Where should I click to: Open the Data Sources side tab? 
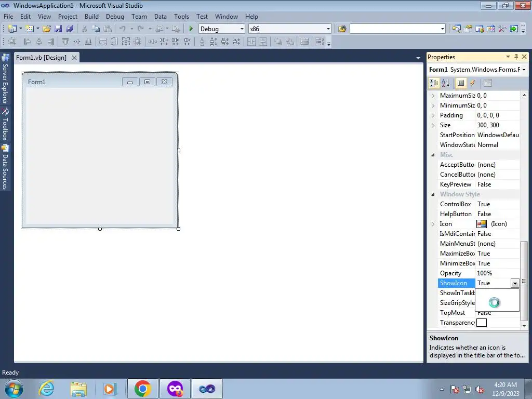[5, 168]
